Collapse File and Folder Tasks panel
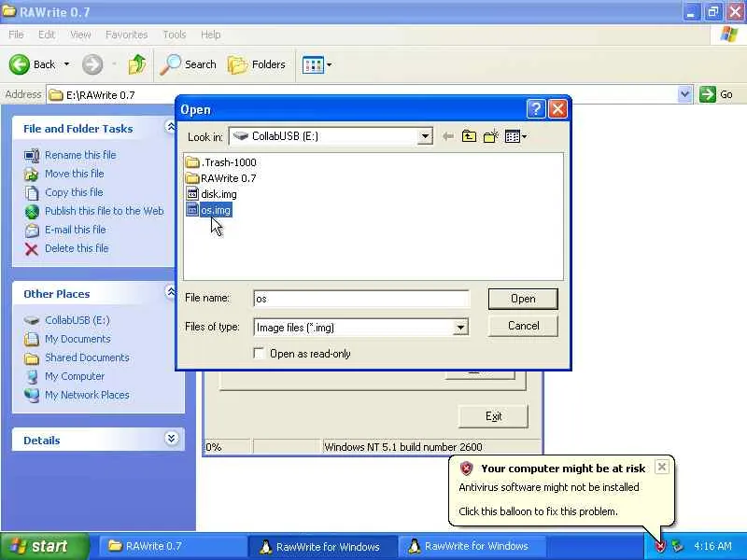 pyautogui.click(x=171, y=127)
